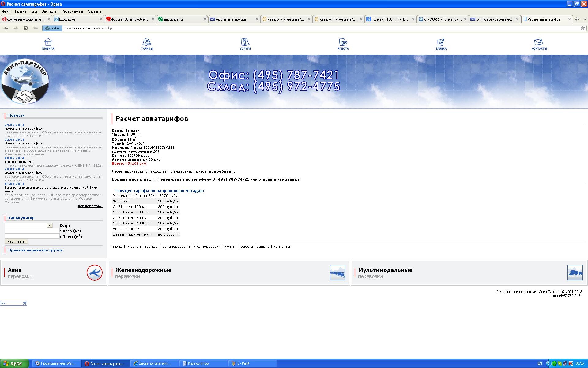Expand the Куда destination dropdown

pyautogui.click(x=50, y=225)
